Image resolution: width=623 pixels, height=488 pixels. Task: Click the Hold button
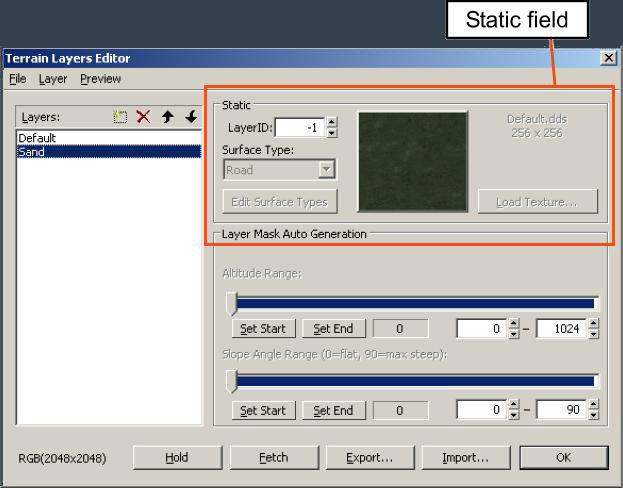[x=177, y=457]
